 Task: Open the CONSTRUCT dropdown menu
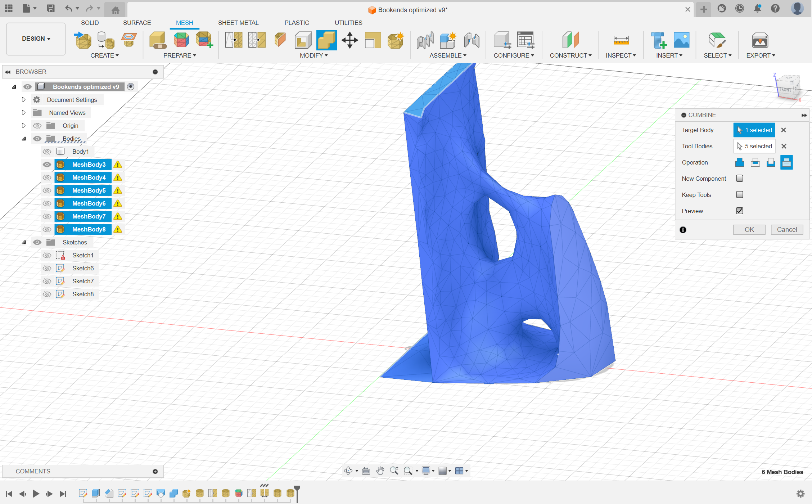click(570, 55)
